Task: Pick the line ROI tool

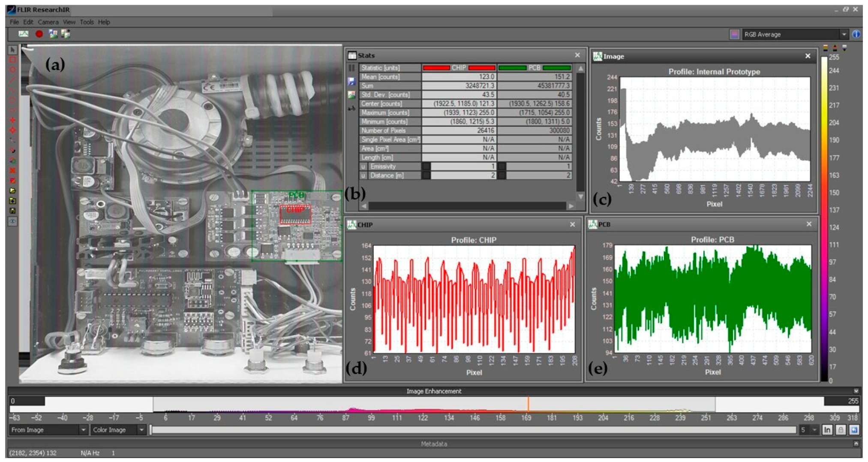Action: pos(12,80)
